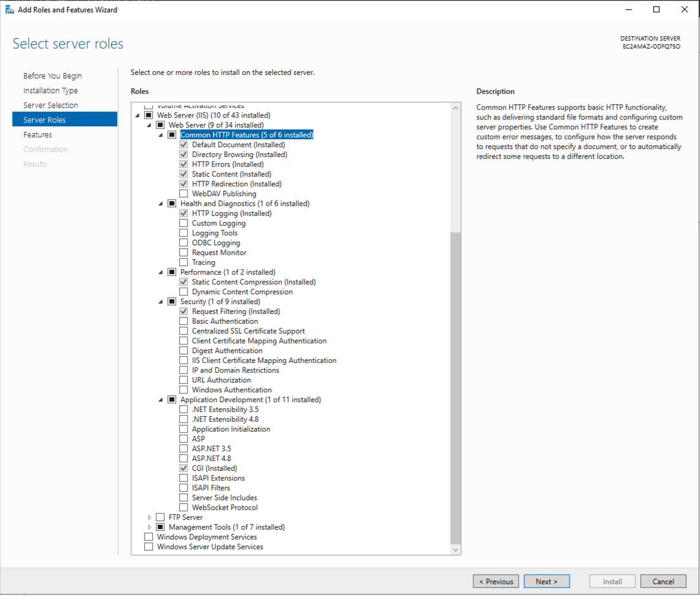Viewport: 700px width, 596px height.
Task: Uncheck the installed CGI role service
Action: pos(183,468)
